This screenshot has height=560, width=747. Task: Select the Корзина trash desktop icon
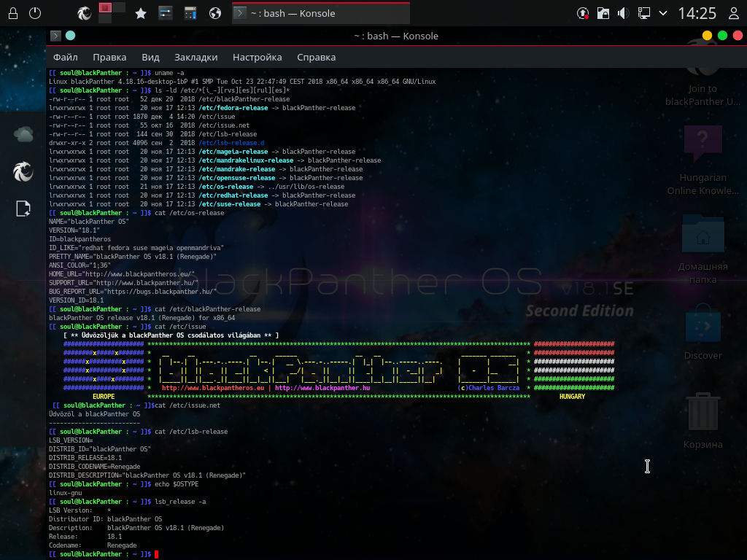(x=703, y=421)
